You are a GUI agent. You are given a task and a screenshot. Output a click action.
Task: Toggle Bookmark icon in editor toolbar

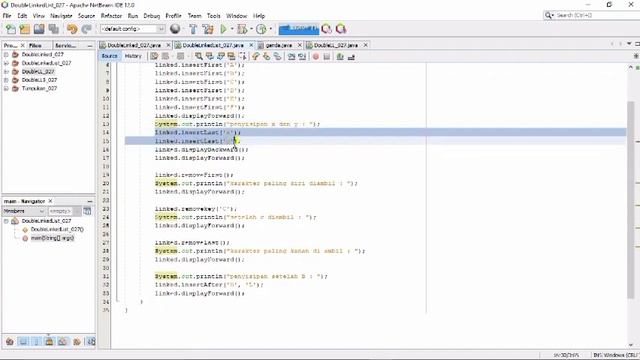pyautogui.click(x=278, y=56)
